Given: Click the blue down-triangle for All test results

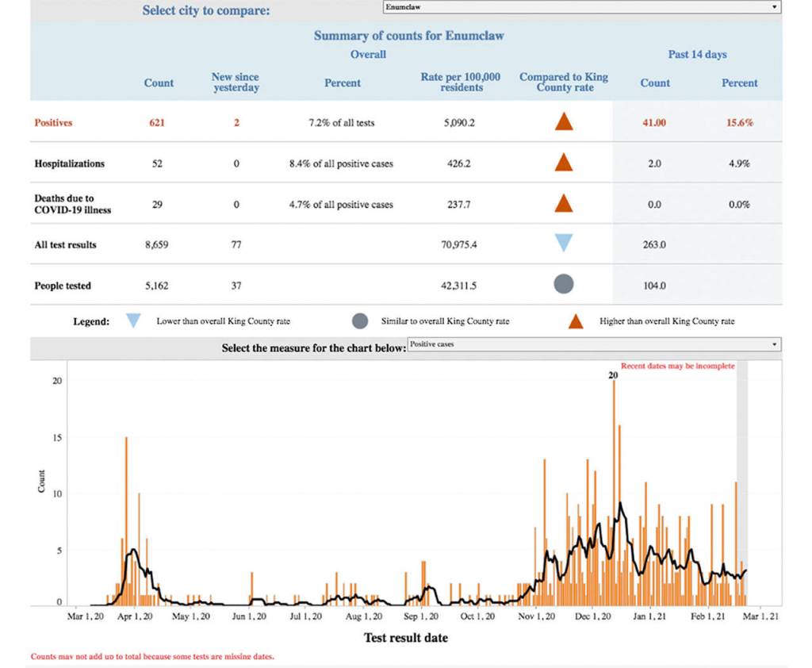Looking at the screenshot, I should (x=564, y=244).
